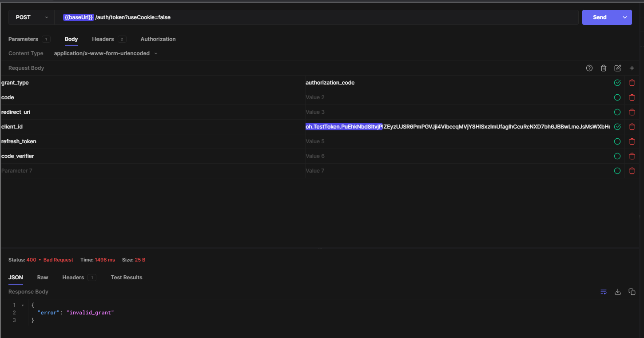Image resolution: width=644 pixels, height=338 pixels.
Task: Open the Raw response tab
Action: tap(43, 278)
